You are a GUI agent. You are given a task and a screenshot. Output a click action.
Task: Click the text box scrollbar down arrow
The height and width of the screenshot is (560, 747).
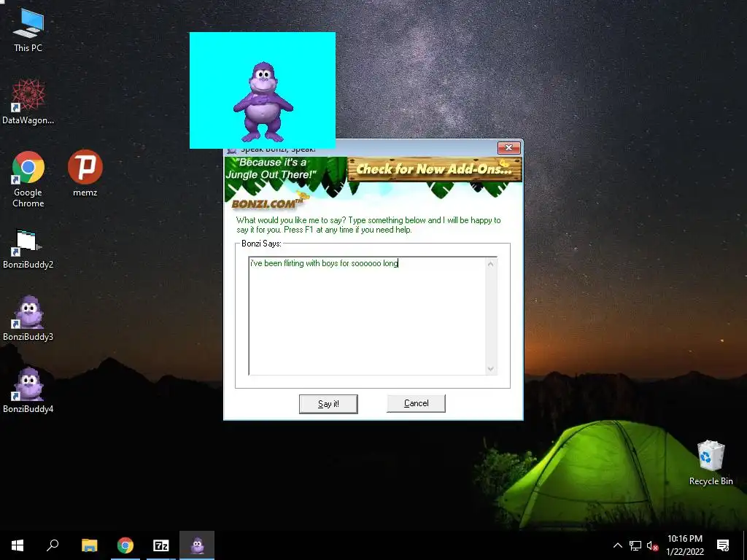[x=491, y=369]
